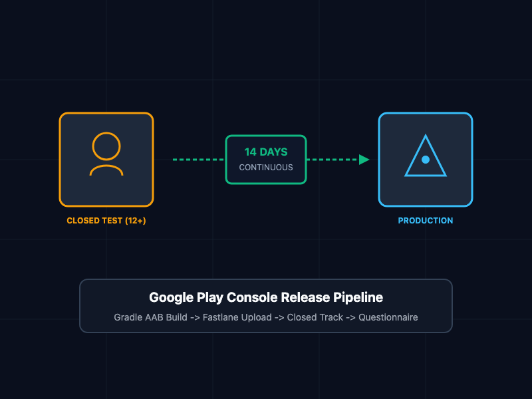The width and height of the screenshot is (532, 399).
Task: Select the CLOSED TEST (12+) label
Action: coord(106,221)
